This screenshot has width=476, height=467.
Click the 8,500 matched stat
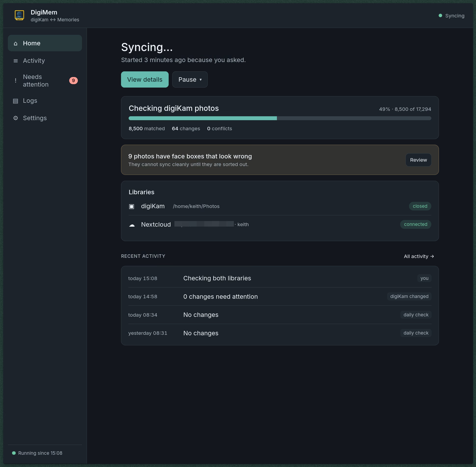coord(147,129)
